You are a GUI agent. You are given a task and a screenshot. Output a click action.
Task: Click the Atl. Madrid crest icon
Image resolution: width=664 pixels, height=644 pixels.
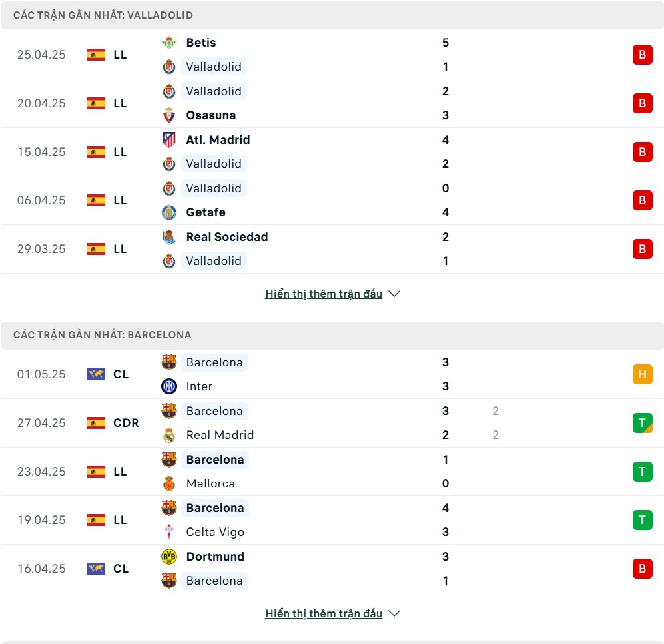(x=169, y=140)
